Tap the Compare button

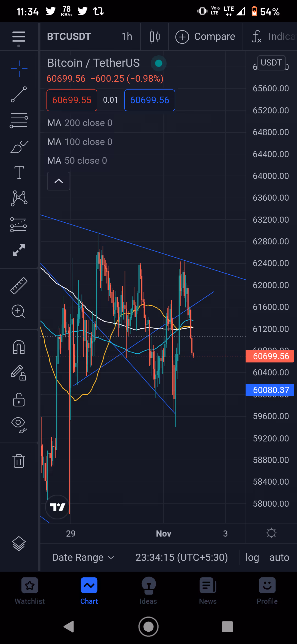(x=205, y=36)
